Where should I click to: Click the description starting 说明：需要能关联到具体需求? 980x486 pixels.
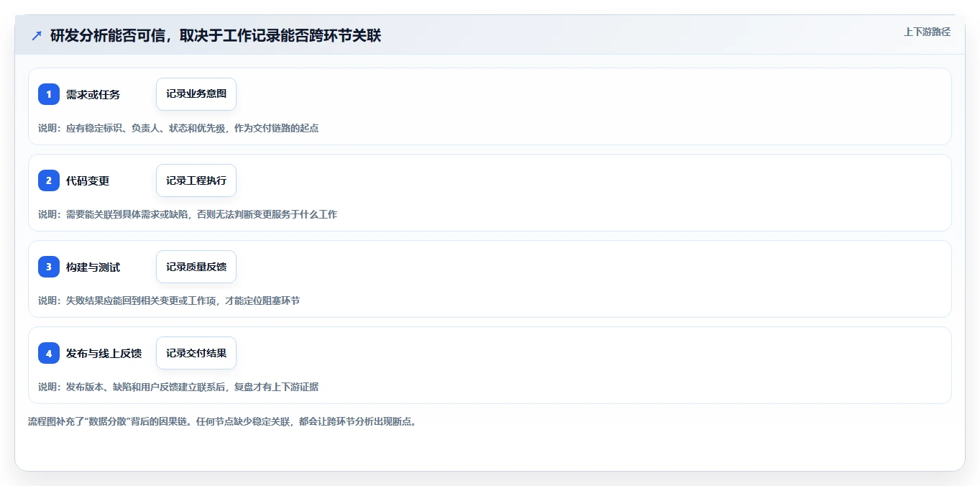click(x=188, y=214)
